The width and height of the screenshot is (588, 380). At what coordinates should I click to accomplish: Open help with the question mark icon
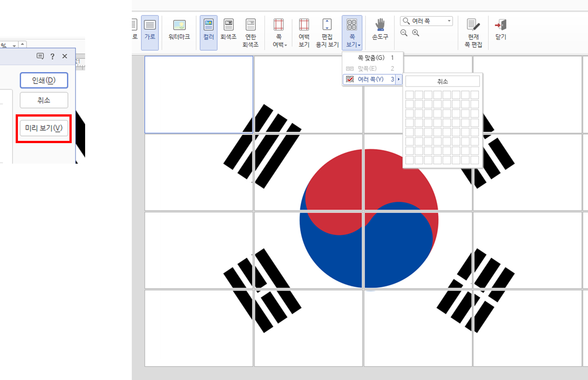(53, 56)
